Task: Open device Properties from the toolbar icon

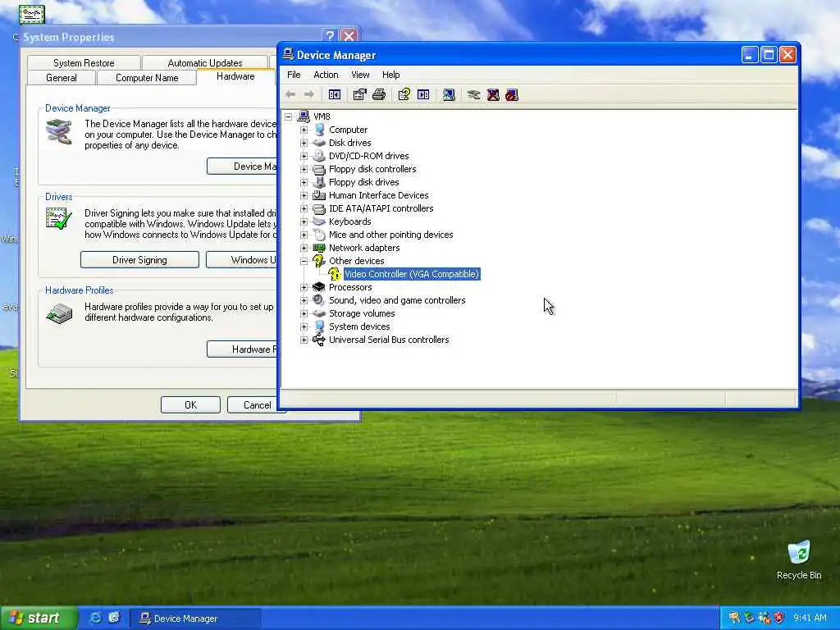Action: [359, 95]
